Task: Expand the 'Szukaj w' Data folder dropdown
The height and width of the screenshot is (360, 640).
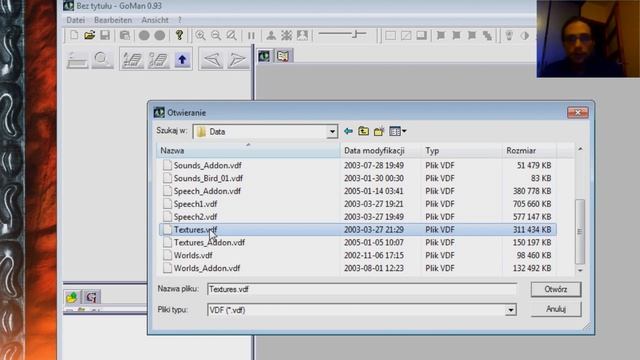Action: pyautogui.click(x=332, y=131)
